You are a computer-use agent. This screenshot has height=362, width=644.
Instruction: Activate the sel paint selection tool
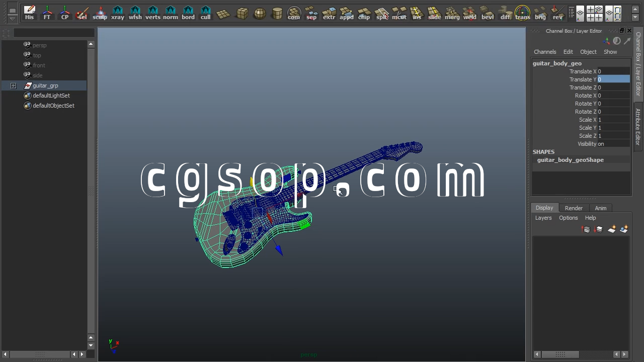(82, 13)
